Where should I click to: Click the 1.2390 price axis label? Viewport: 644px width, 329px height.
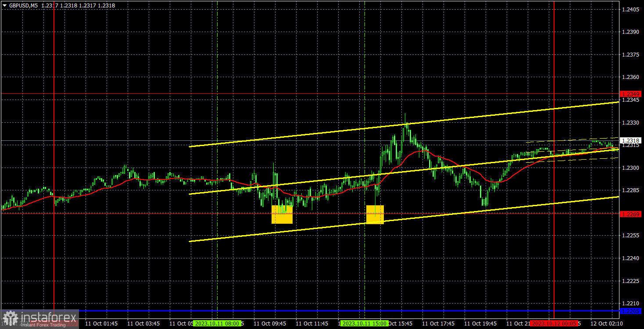click(x=631, y=32)
